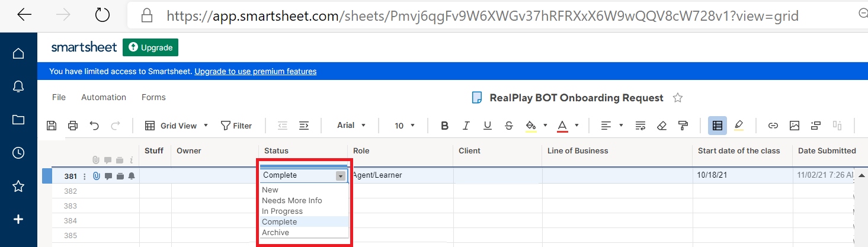Open the Automation menu
This screenshot has width=868, height=247.
tap(104, 97)
